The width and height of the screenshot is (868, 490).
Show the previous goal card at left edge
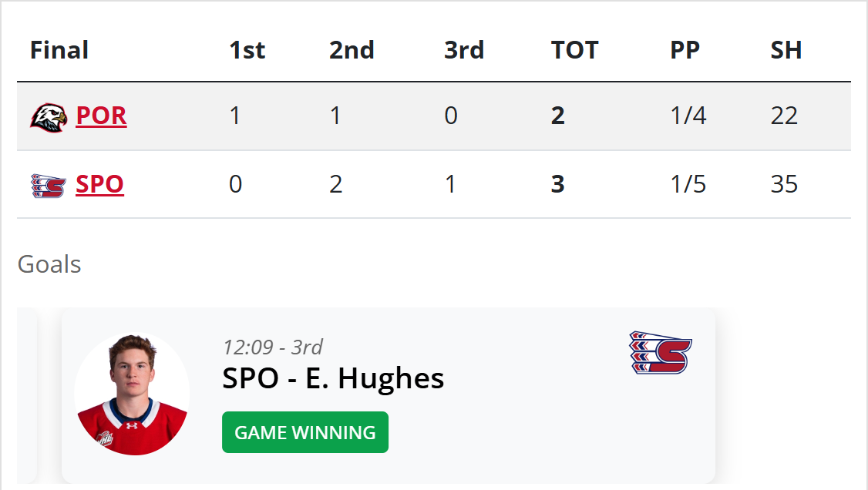(x=26, y=394)
